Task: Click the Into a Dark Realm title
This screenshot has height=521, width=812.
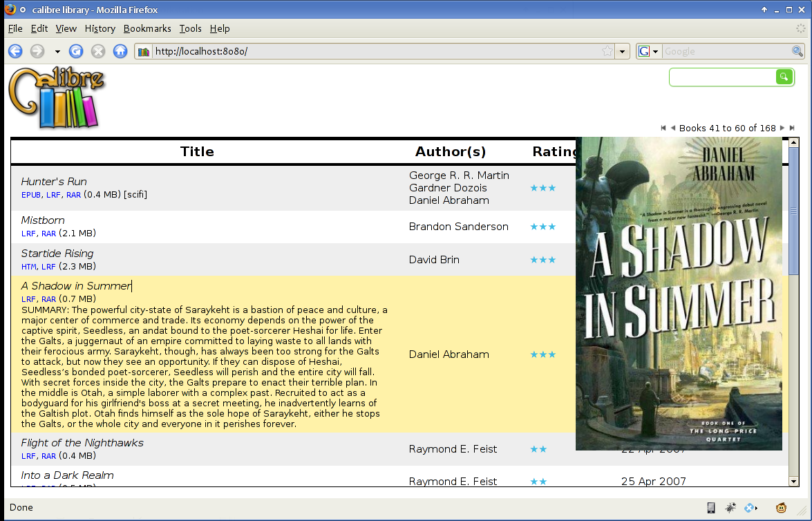Action: [67, 475]
